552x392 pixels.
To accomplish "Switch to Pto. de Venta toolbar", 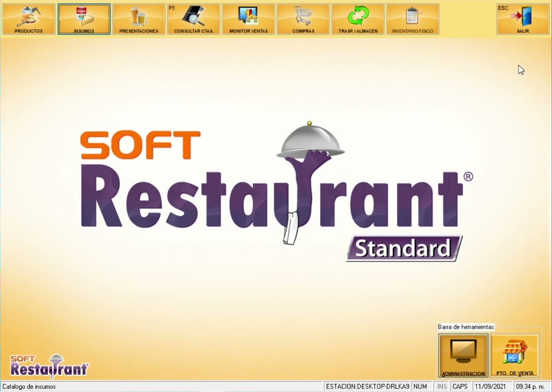I will point(515,356).
